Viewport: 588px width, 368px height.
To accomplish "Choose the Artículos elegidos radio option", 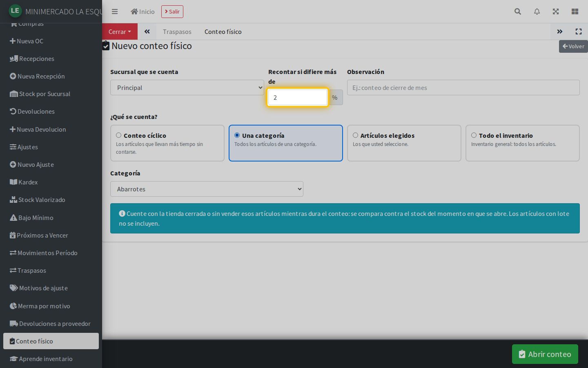I will (355, 135).
